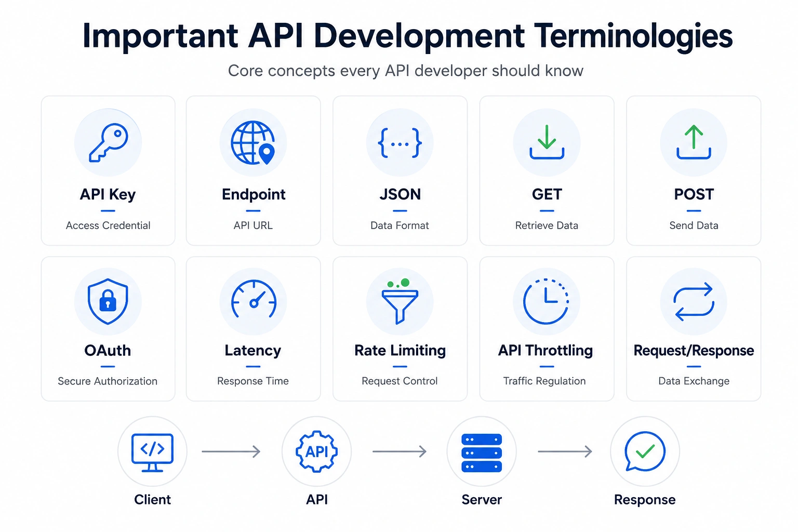The height and width of the screenshot is (532, 798).
Task: Select the 'JSON' heading
Action: (400, 194)
